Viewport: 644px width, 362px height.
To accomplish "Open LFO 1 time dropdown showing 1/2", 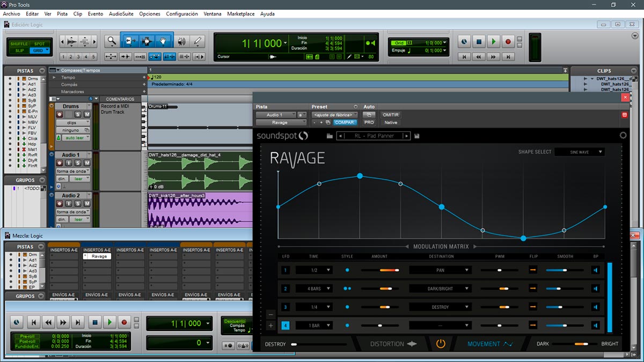I will pos(314,270).
